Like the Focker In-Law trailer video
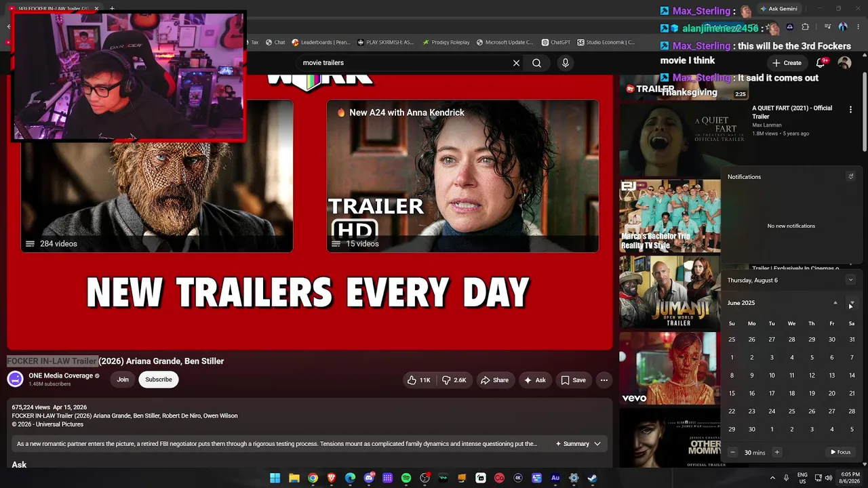The width and height of the screenshot is (868, 488). coord(419,380)
